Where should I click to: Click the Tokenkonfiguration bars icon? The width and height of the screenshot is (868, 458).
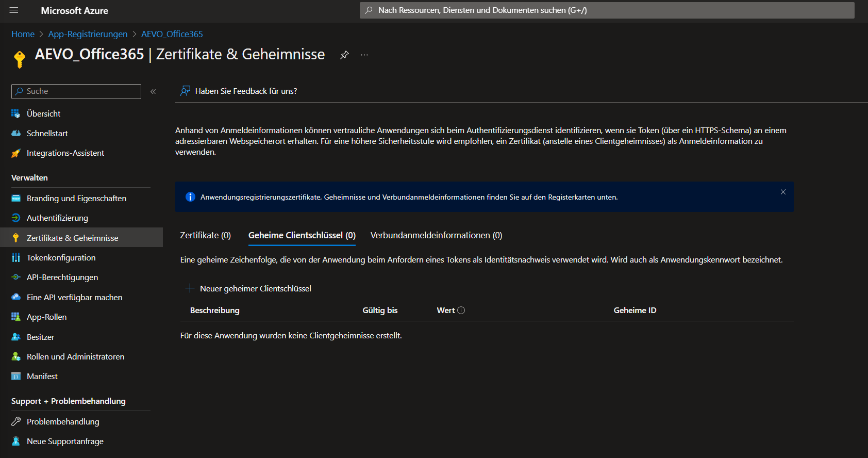pos(16,258)
